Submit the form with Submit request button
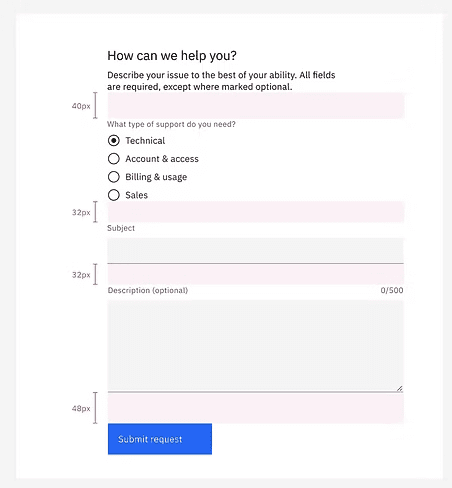The width and height of the screenshot is (452, 488). click(x=160, y=439)
